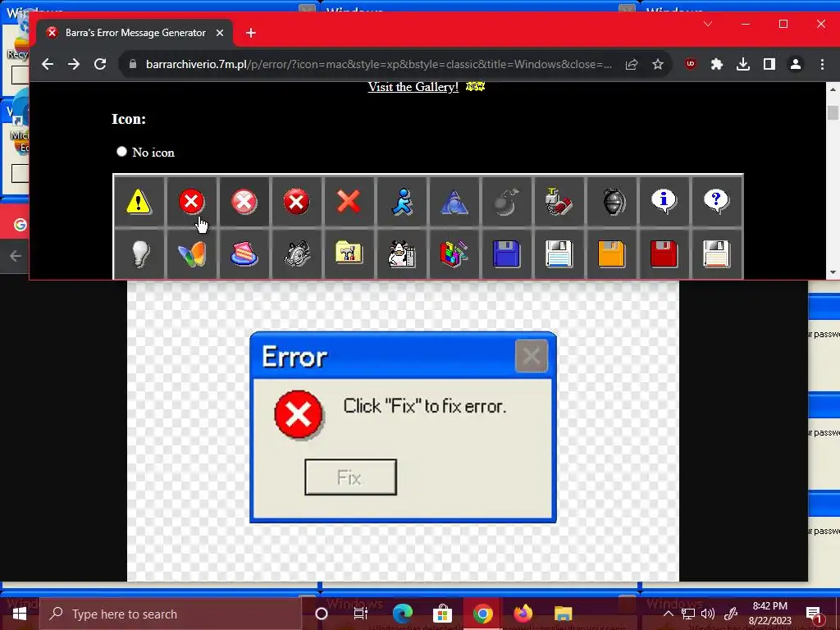
Task: Enable the No icon radio option
Action: tap(121, 152)
